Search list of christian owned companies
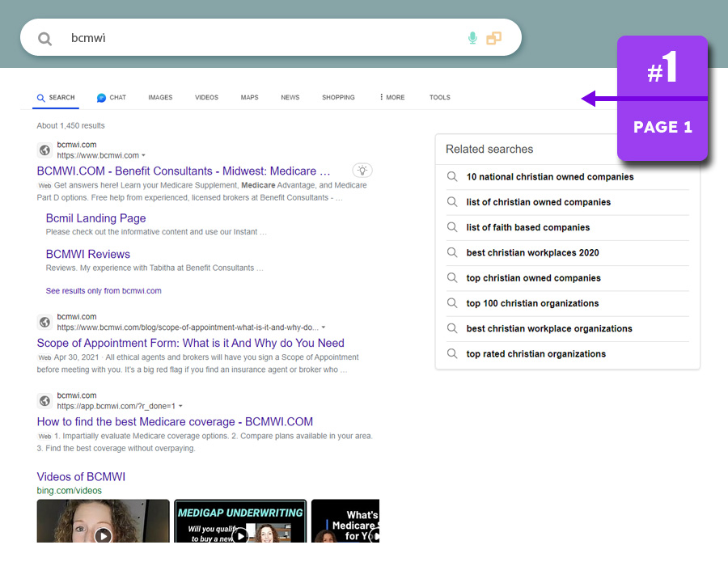 point(539,202)
